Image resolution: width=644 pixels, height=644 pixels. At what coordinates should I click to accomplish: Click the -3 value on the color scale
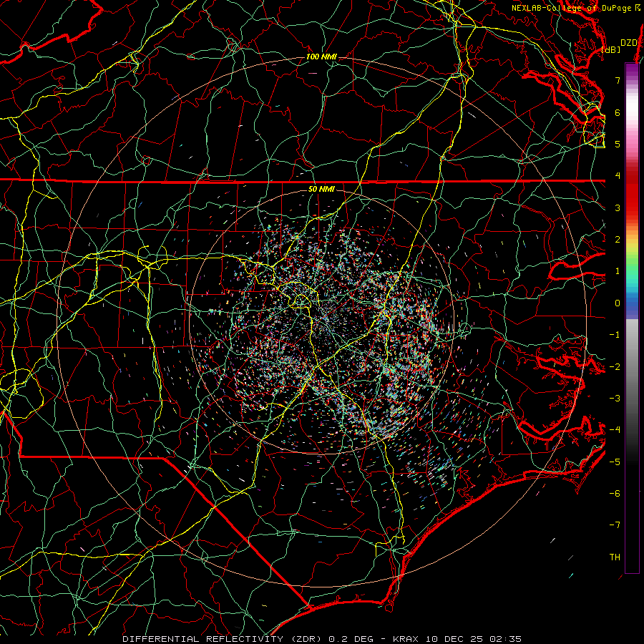pos(615,399)
